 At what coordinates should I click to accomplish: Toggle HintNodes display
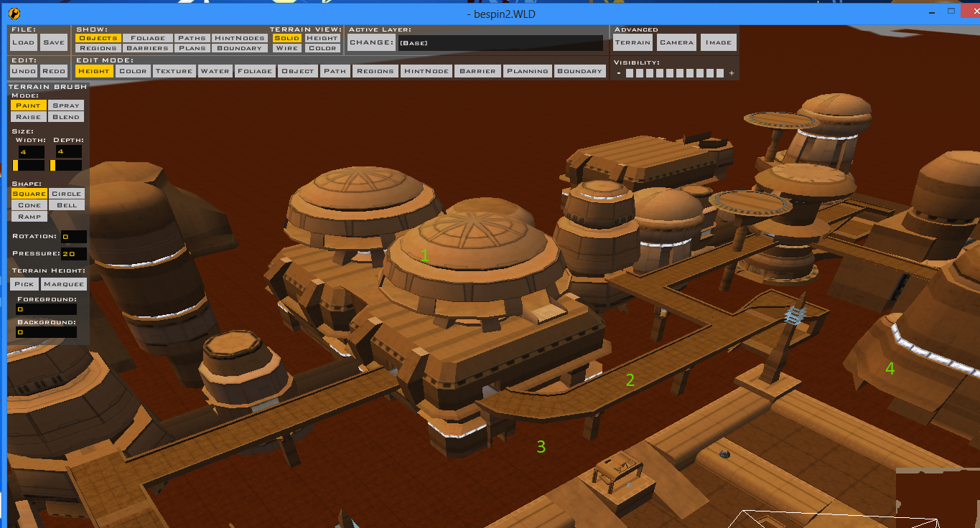click(239, 38)
